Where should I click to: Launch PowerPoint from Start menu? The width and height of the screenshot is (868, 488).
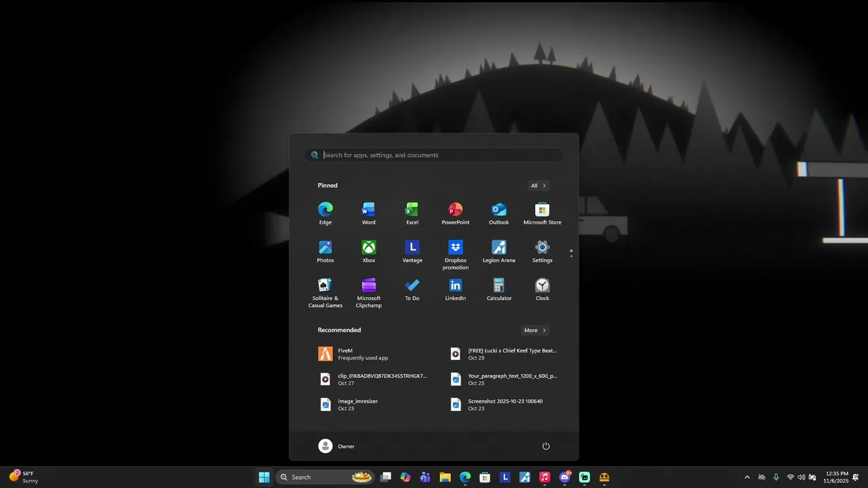456,213
